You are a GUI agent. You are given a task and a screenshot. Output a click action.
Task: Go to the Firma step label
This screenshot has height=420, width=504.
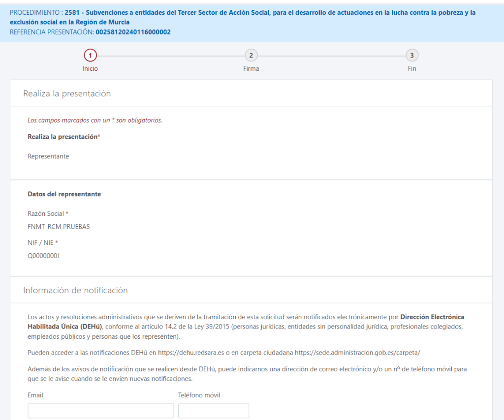pos(251,69)
